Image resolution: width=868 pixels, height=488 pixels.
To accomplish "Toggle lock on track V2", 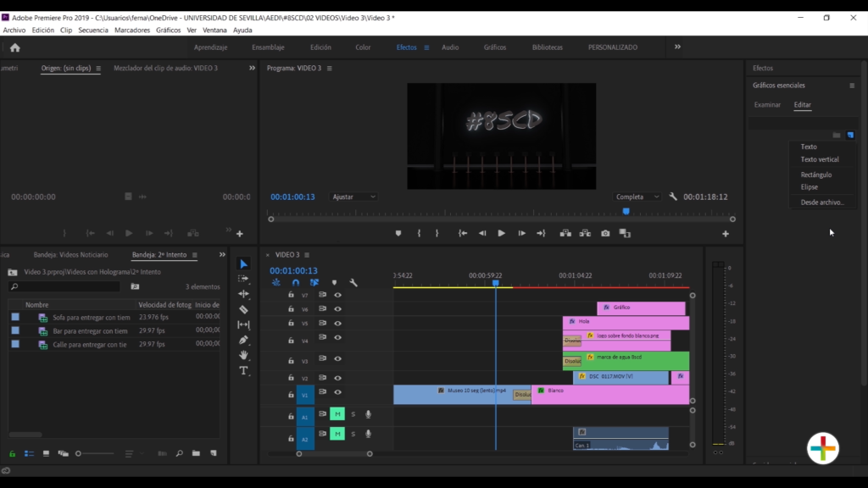I will [291, 378].
